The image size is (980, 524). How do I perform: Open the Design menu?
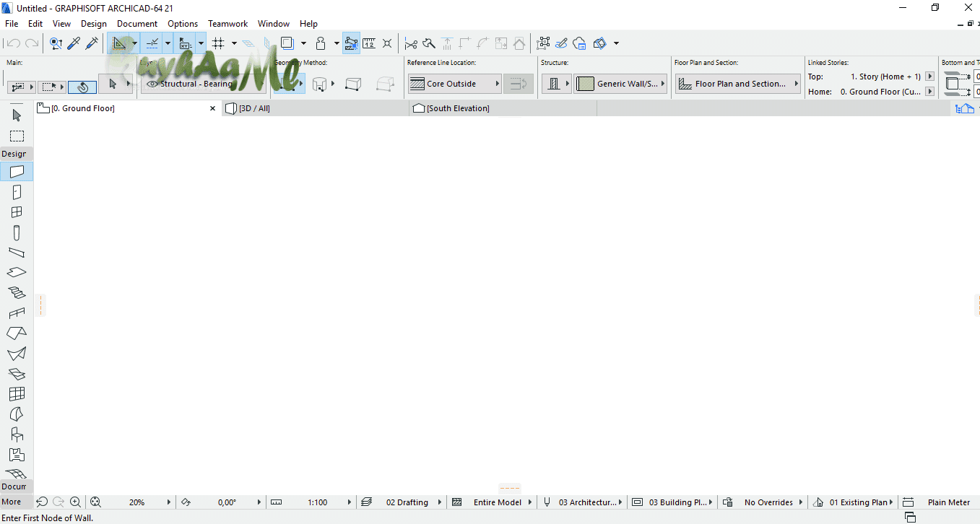(x=94, y=24)
